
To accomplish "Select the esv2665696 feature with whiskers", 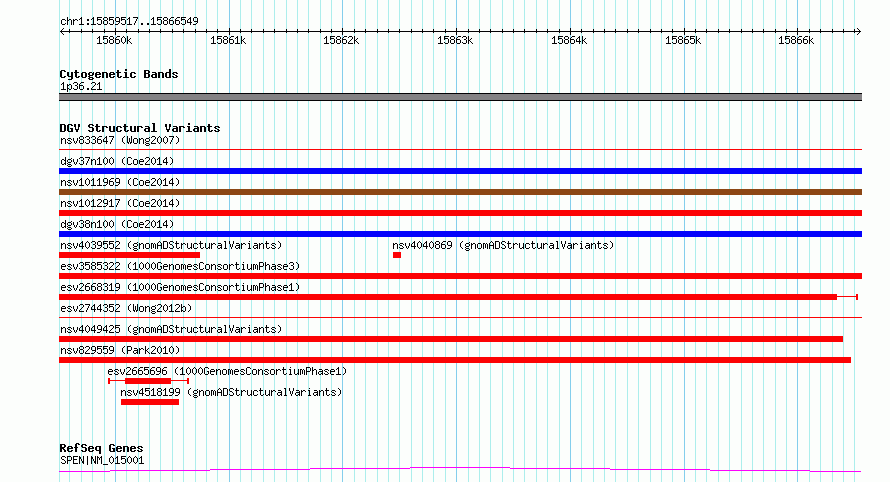I will (148, 381).
